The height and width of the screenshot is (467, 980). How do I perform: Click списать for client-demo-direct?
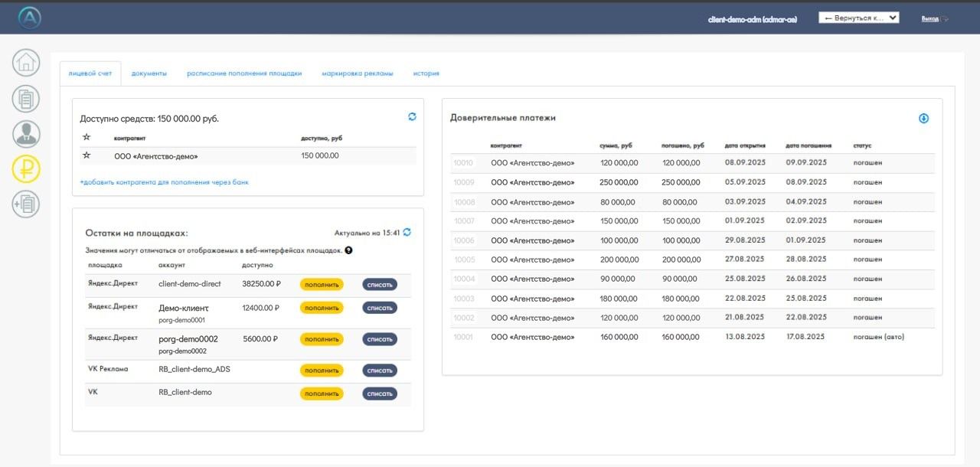pyautogui.click(x=380, y=285)
